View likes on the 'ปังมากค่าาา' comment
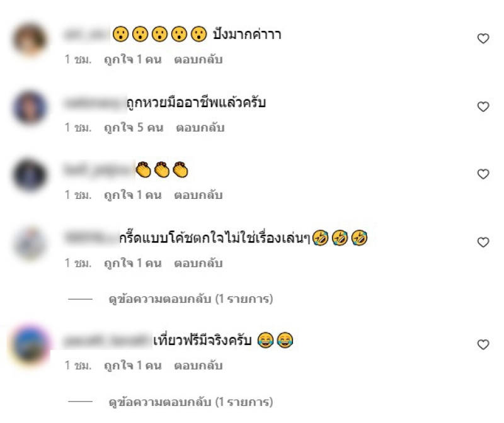The image size is (504, 423). click(x=133, y=59)
